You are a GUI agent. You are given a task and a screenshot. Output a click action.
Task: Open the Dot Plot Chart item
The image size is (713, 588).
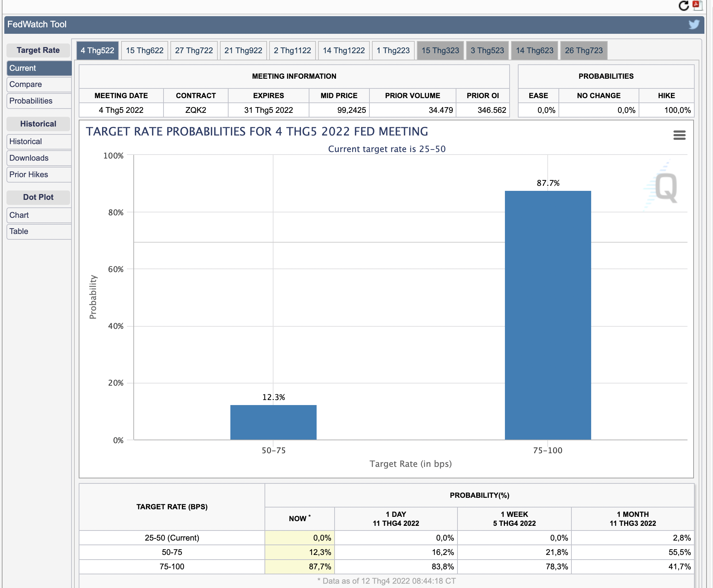point(39,215)
